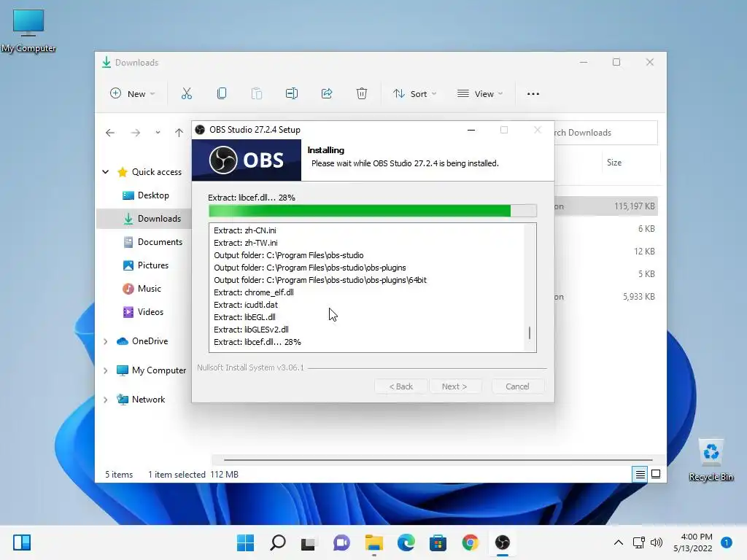The width and height of the screenshot is (747, 560).
Task: Launch Google Chrome from the taskbar
Action: (471, 542)
